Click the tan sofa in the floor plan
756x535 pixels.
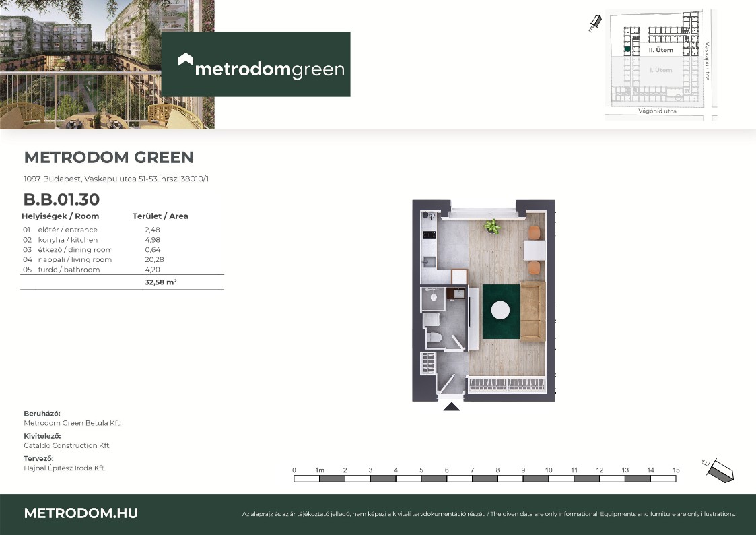(532, 312)
